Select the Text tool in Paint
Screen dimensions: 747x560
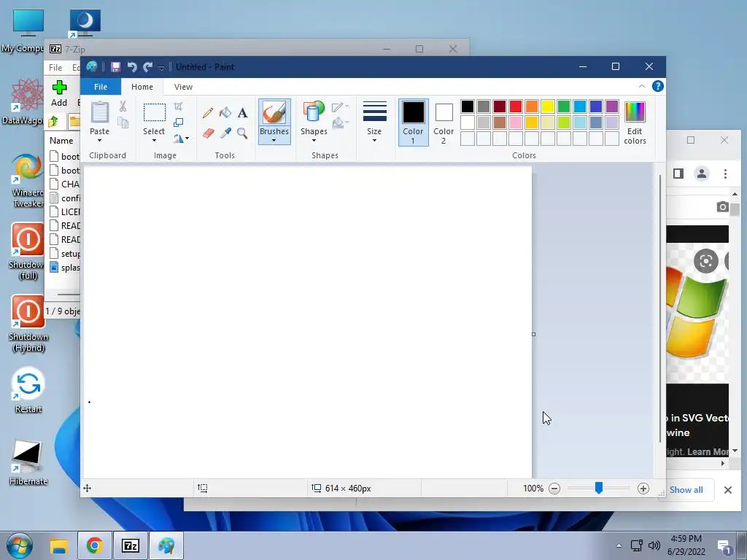tap(242, 113)
